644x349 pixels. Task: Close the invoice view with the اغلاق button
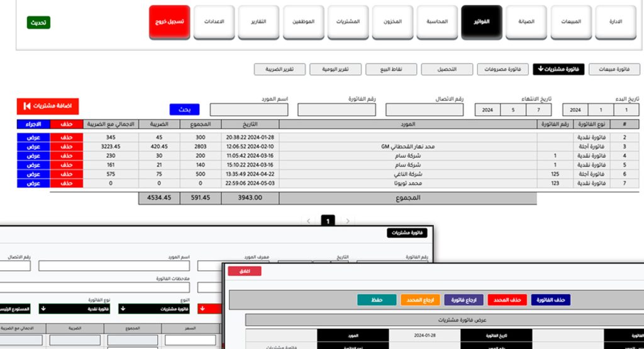click(245, 271)
